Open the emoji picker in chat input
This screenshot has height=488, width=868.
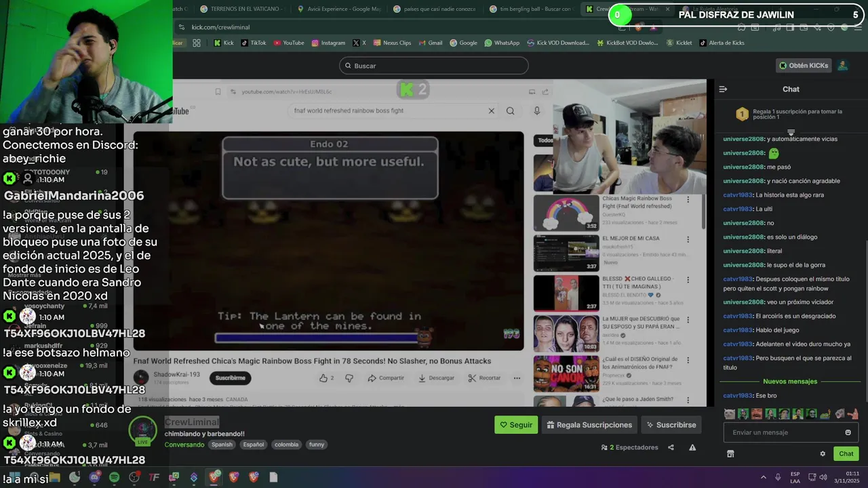(848, 432)
